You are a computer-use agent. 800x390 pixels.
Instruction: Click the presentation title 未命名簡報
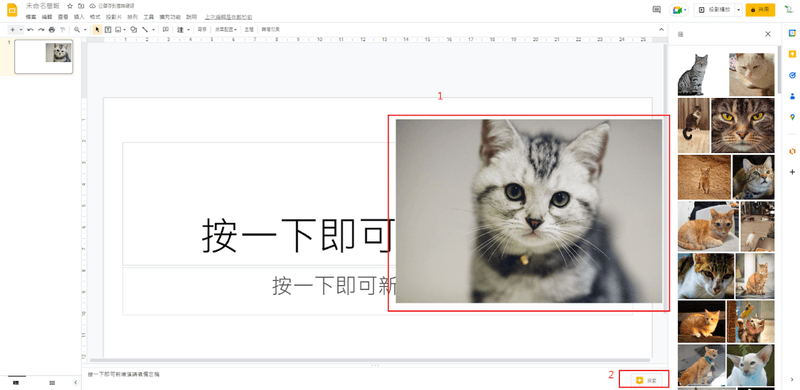click(x=43, y=6)
